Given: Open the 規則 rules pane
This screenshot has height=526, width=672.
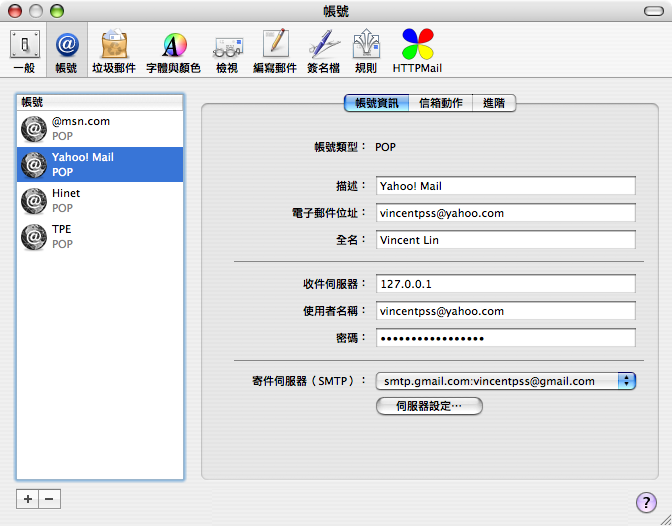Looking at the screenshot, I should click(366, 51).
